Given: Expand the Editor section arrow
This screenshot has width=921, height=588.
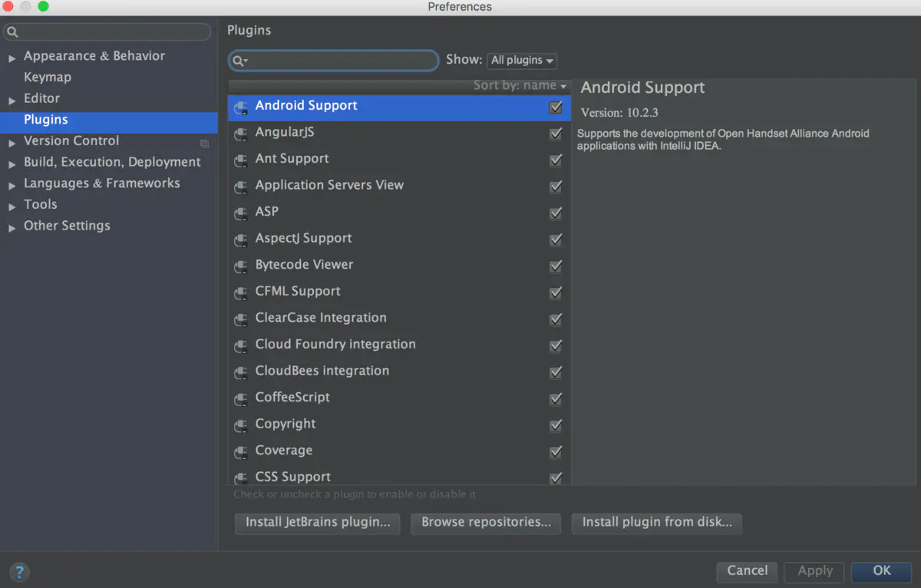Looking at the screenshot, I should point(12,100).
